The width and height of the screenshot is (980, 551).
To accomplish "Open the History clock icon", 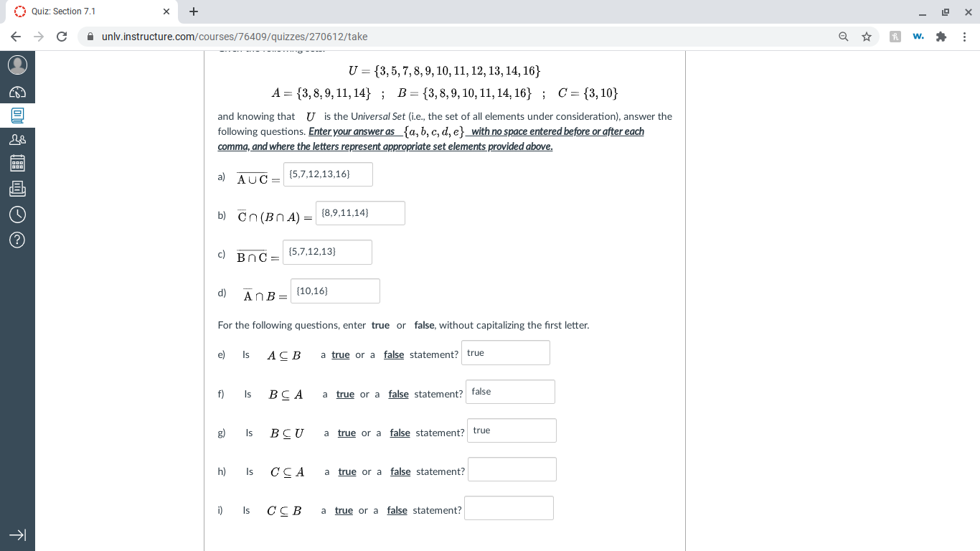I will pos(17,214).
